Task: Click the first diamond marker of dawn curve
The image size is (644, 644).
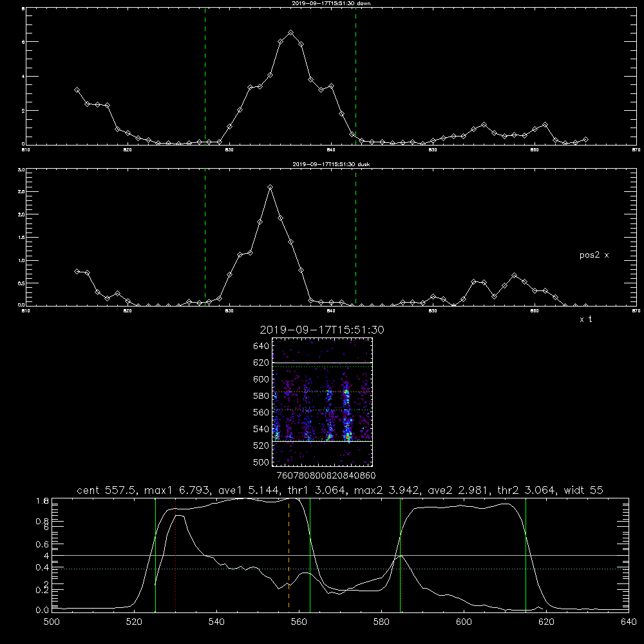Action: tap(77, 90)
